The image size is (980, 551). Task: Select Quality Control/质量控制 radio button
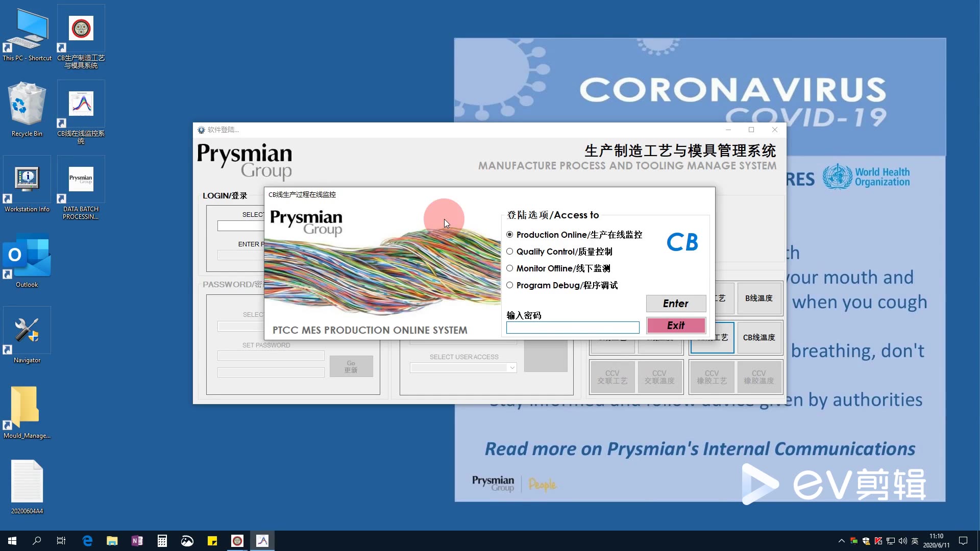coord(509,251)
